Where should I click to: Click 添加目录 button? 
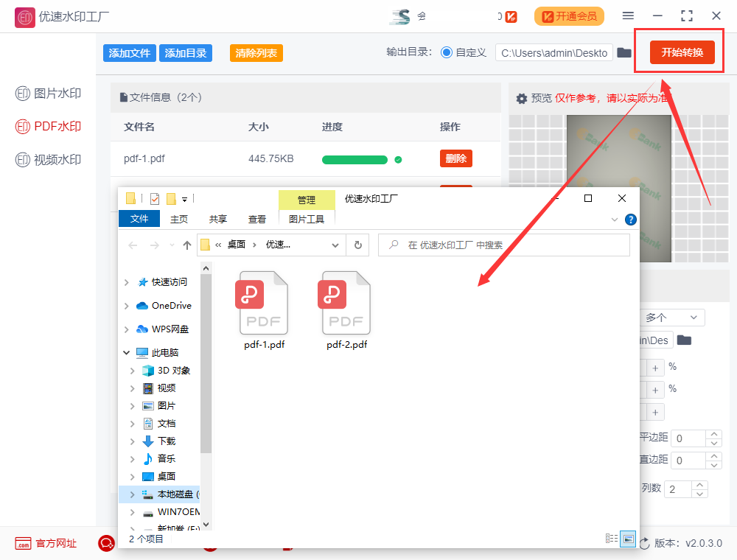(x=186, y=53)
